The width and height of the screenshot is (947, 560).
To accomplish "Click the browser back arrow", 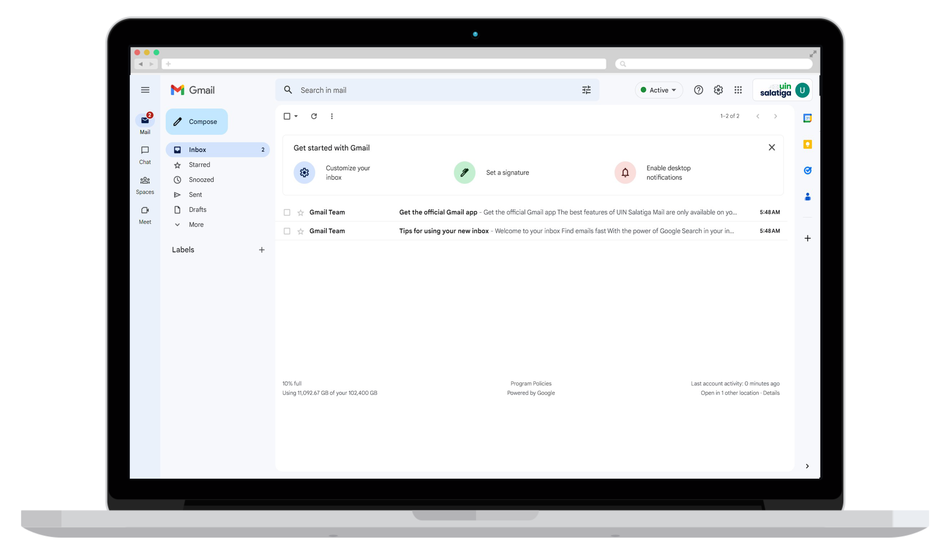I will click(x=141, y=64).
